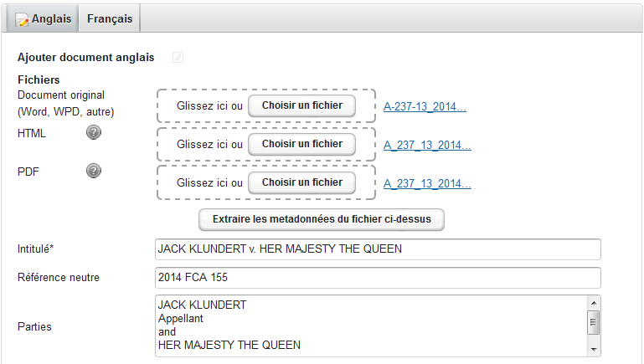Image resolution: width=644 pixels, height=364 pixels.
Task: Choose a file for the HTML row
Action: (301, 144)
